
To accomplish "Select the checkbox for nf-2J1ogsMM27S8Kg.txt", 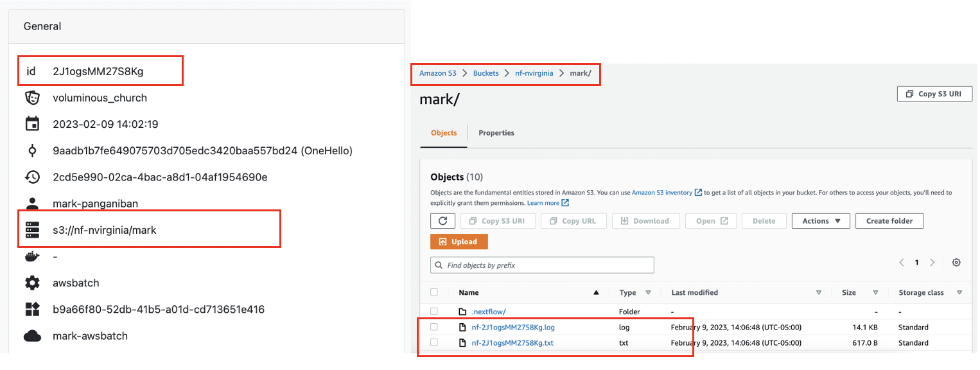I will coord(434,343).
